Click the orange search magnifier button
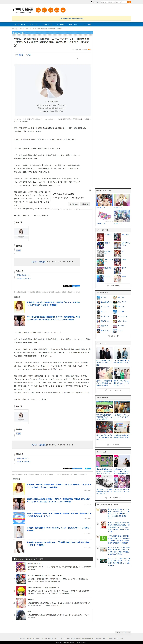This screenshot has width=143, height=644. (129, 2)
